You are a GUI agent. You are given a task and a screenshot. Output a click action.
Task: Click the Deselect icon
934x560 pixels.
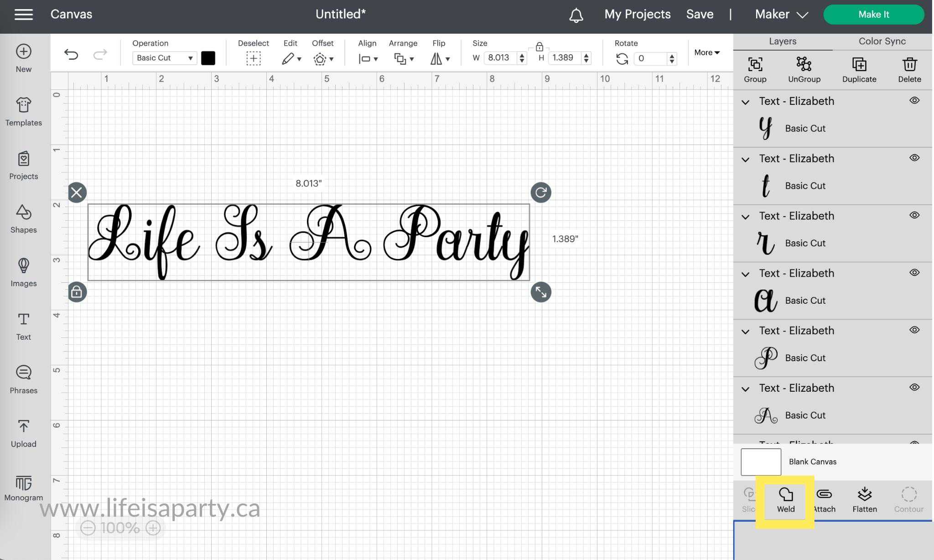coord(254,58)
